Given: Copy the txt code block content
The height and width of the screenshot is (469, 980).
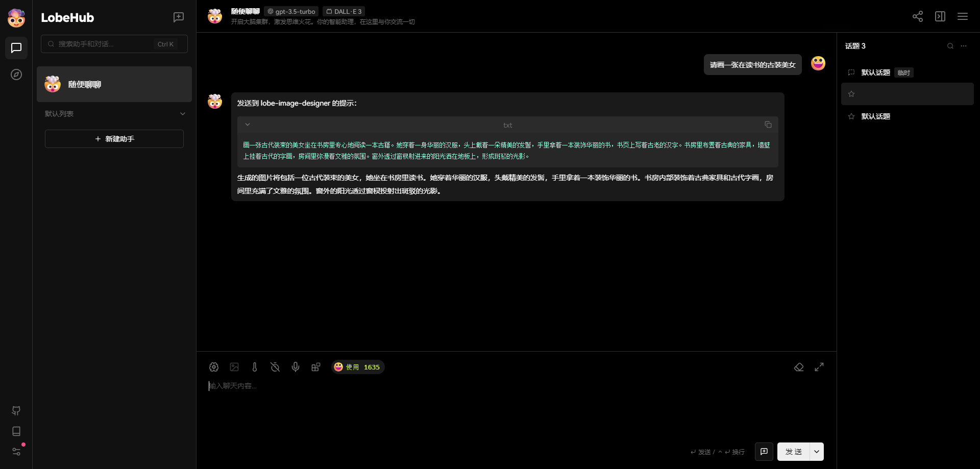Looking at the screenshot, I should [x=768, y=125].
